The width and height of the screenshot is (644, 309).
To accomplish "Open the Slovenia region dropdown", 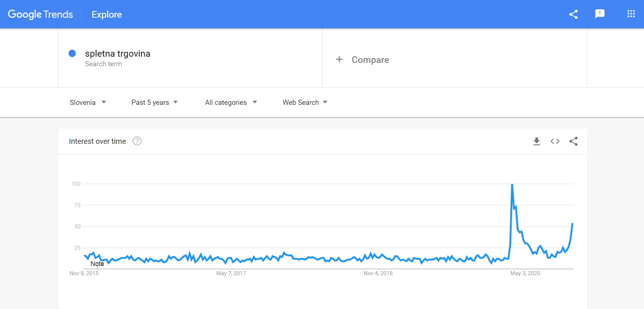I will coord(88,102).
